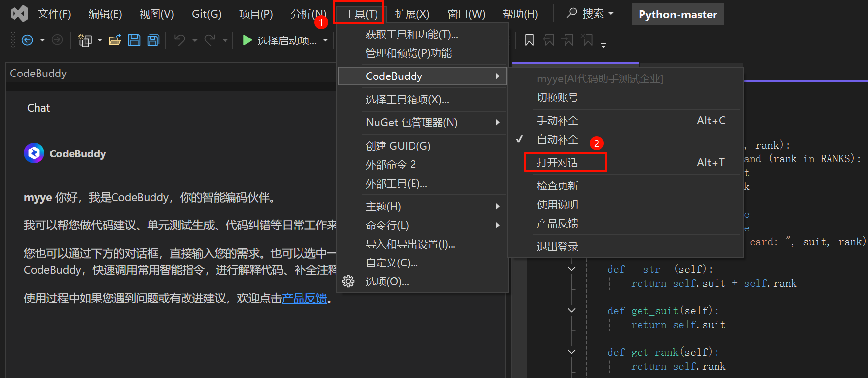The image size is (868, 378).
Task: Choose 创建 GUID(G) from the menu
Action: (422, 146)
